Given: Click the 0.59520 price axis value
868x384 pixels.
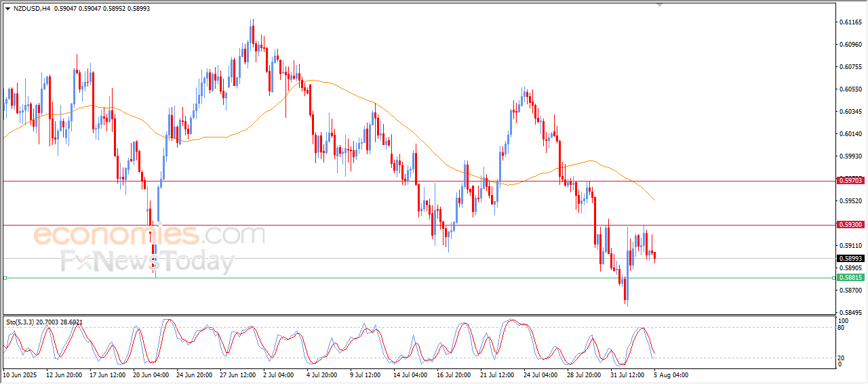Looking at the screenshot, I should [x=850, y=201].
